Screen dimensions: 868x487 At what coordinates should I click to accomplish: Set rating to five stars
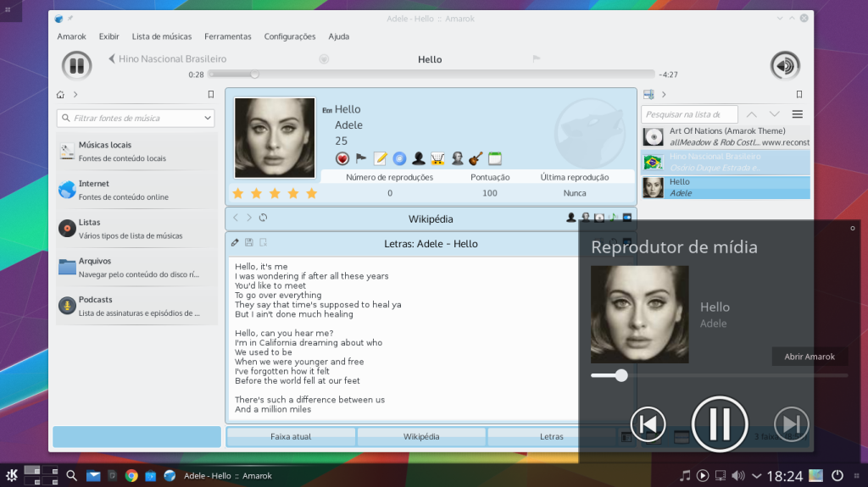pyautogui.click(x=312, y=193)
